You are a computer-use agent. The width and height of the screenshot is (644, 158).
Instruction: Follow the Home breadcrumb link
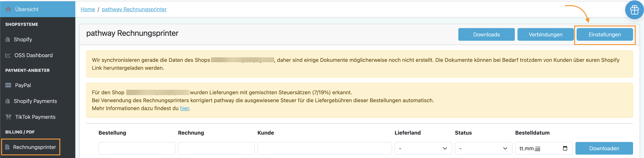click(x=88, y=9)
